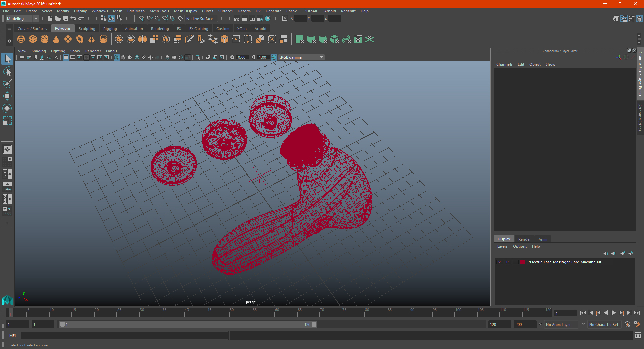
Task: Create a polygon torus from the shelf
Action: [80, 39]
